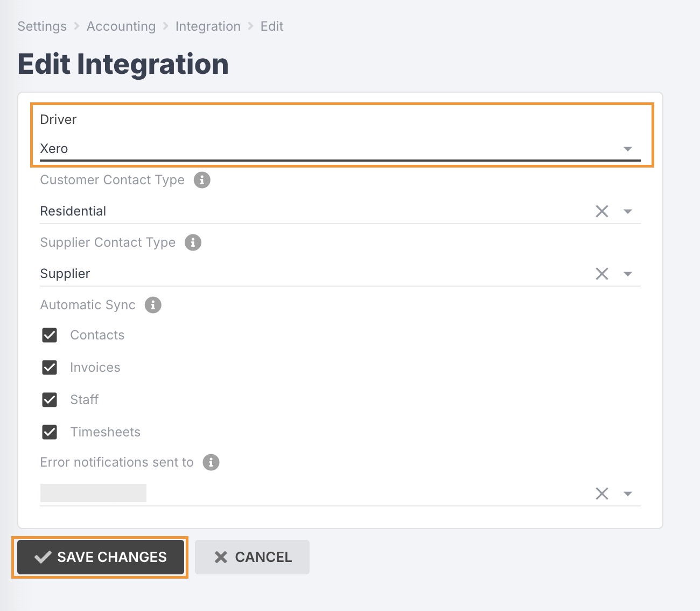Click the Error notifications info icon
Screen dimensions: 700x611
[211, 462]
